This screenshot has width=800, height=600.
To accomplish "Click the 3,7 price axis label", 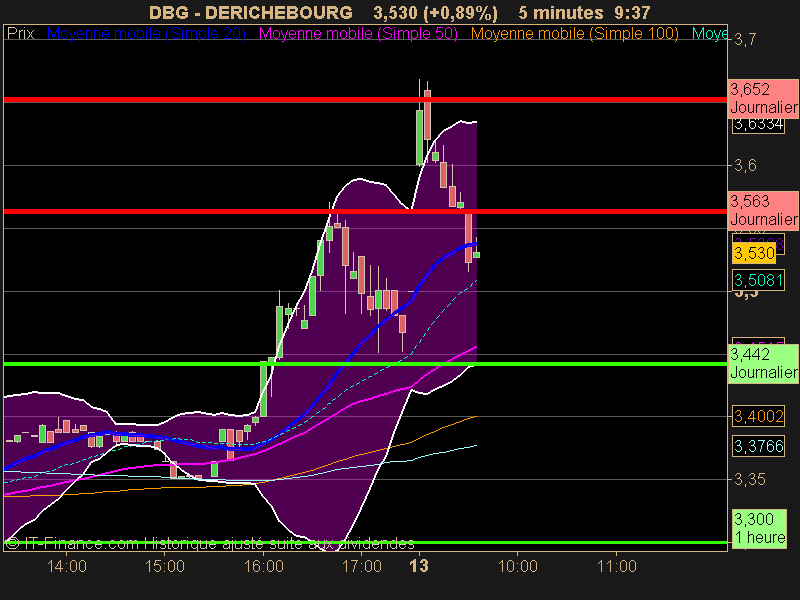I will coord(745,40).
